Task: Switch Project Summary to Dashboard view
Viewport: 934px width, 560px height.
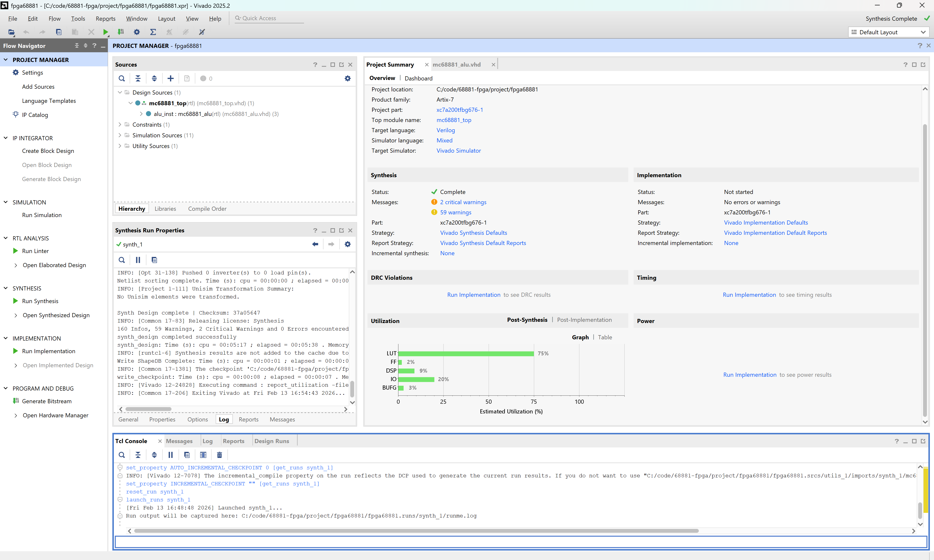Action: [x=418, y=78]
